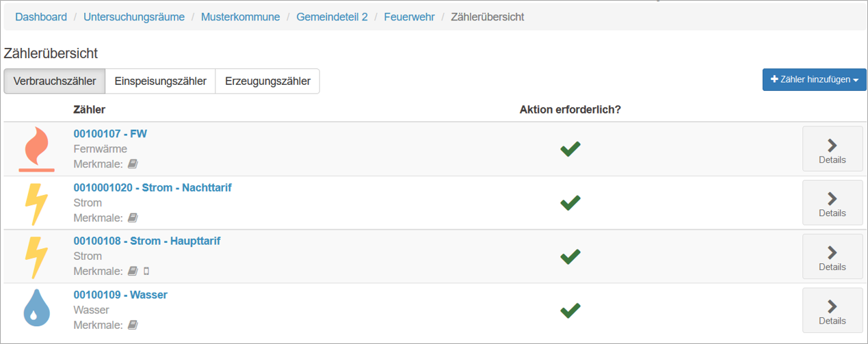868x344 pixels.
Task: Click the mobile phone Merkmale icon for Haupttarif
Action: [x=146, y=272]
